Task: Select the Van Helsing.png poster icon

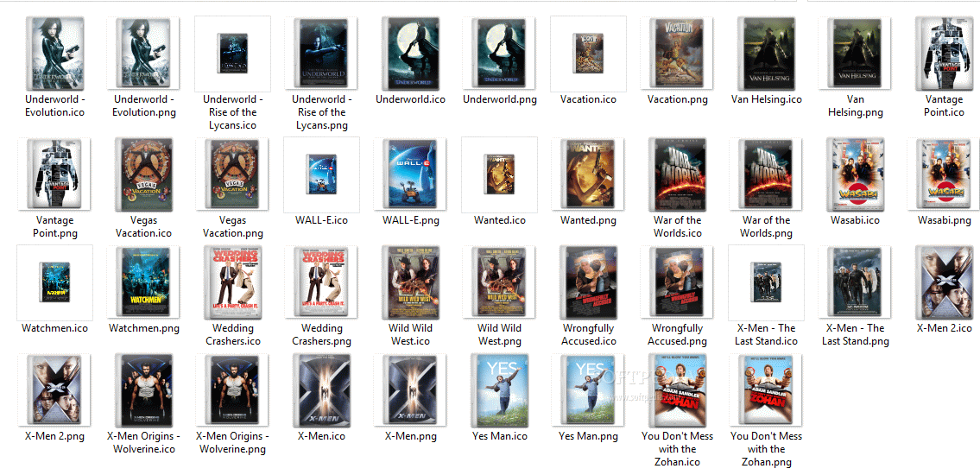Action: pyautogui.click(x=855, y=54)
